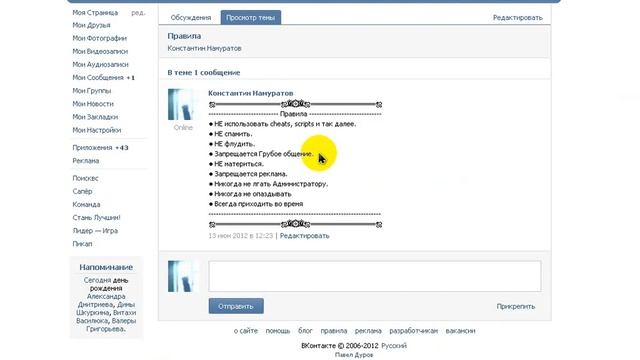Image resolution: width=640 pixels, height=360 pixels.
Task: Open the блог footer link
Action: tap(305, 331)
